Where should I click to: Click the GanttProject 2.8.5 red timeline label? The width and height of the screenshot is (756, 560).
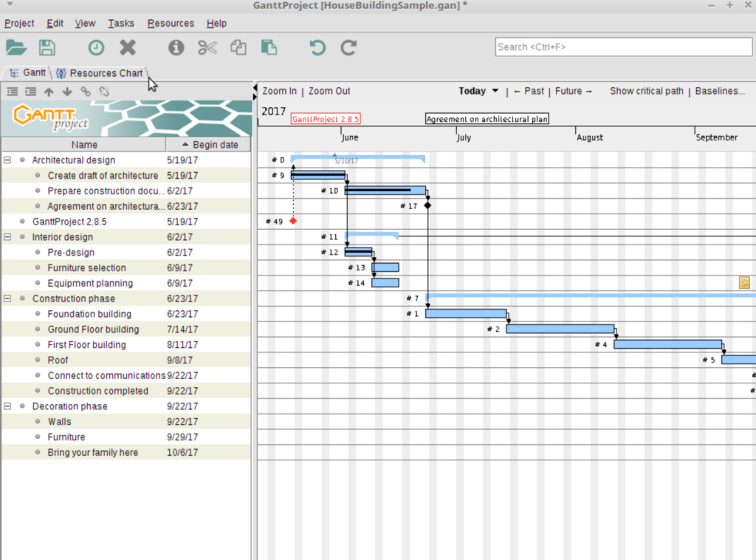click(326, 119)
